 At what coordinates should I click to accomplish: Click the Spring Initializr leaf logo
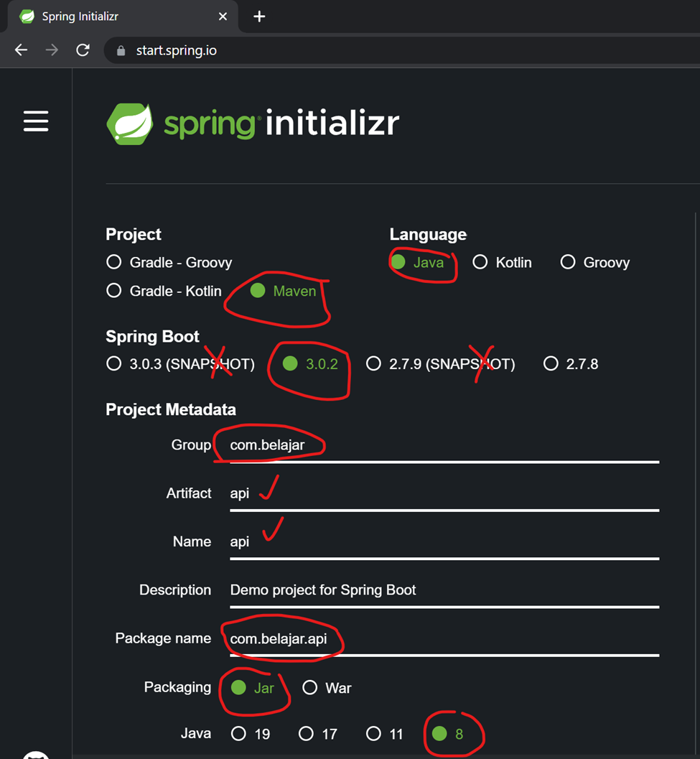130,123
